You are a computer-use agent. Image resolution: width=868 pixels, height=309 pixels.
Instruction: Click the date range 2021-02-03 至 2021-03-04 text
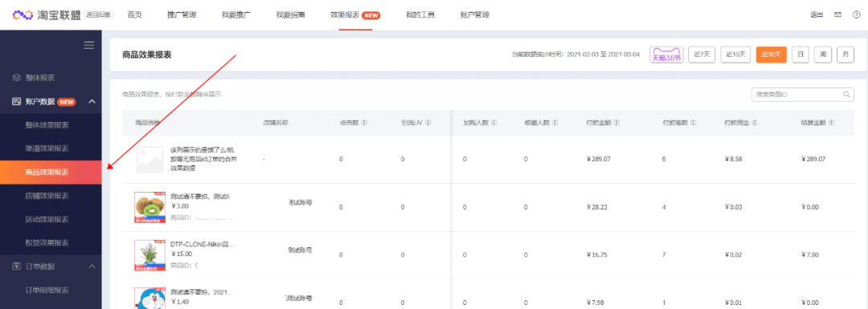(x=603, y=55)
